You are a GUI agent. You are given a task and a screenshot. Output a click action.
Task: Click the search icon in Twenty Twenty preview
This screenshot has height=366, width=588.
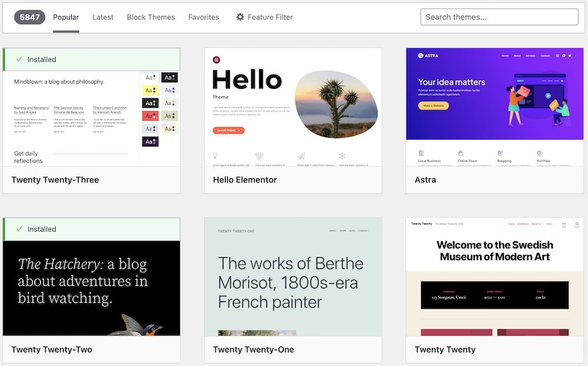[577, 224]
